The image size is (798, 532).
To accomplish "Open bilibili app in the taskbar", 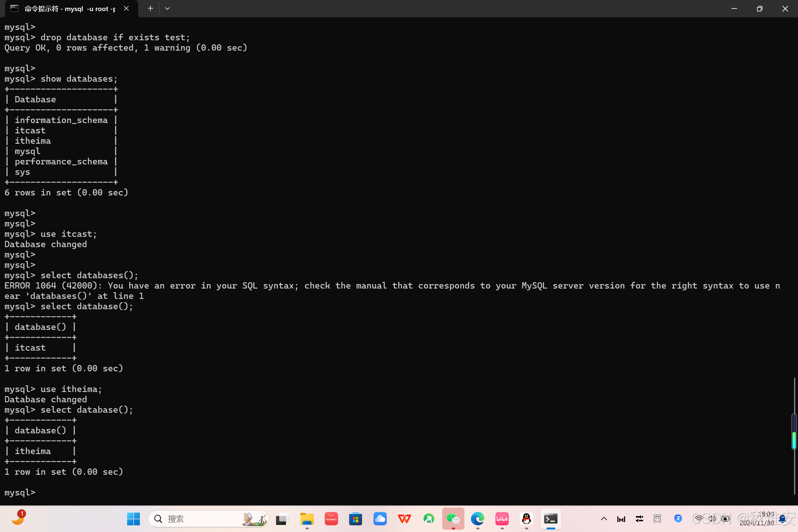I will [x=502, y=519].
